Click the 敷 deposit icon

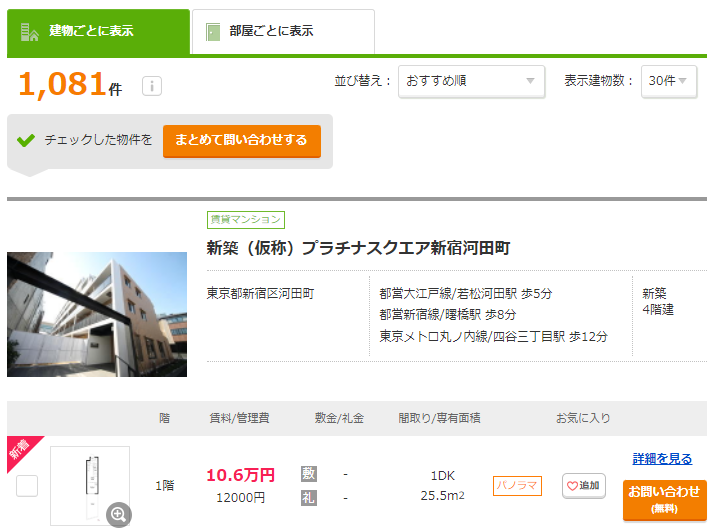click(x=309, y=473)
